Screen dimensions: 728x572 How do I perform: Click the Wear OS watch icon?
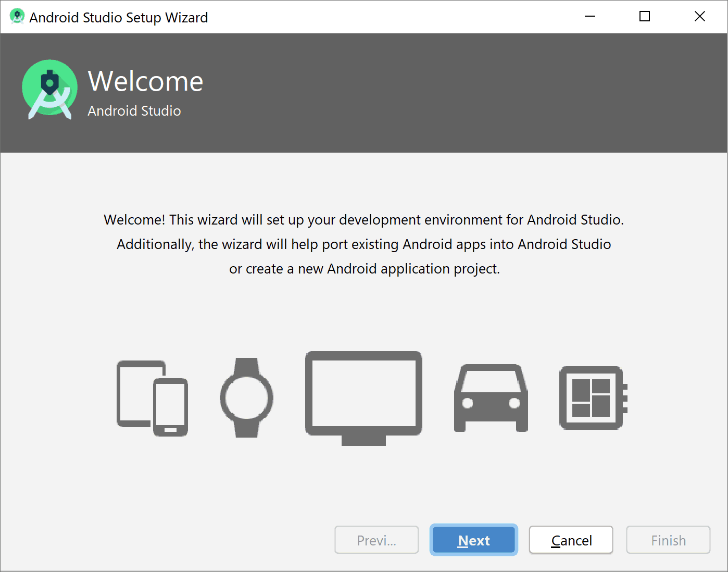click(247, 397)
